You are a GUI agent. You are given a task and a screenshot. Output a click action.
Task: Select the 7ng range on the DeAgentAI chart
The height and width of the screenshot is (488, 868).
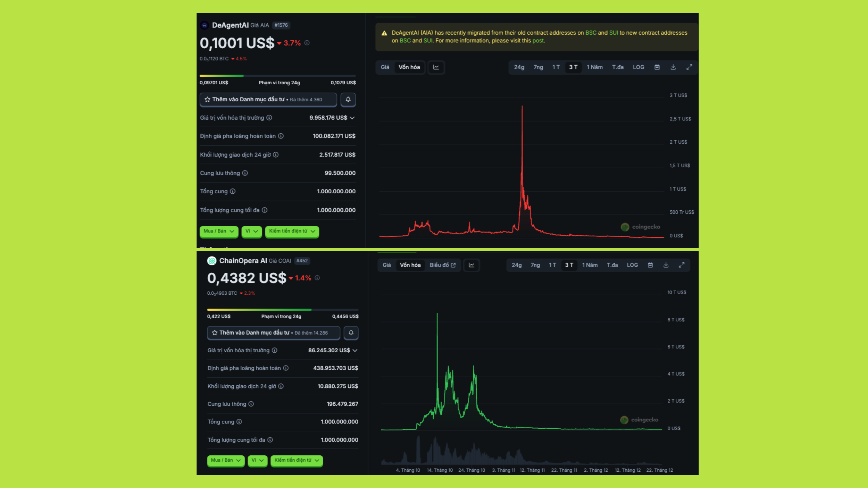pyautogui.click(x=538, y=67)
